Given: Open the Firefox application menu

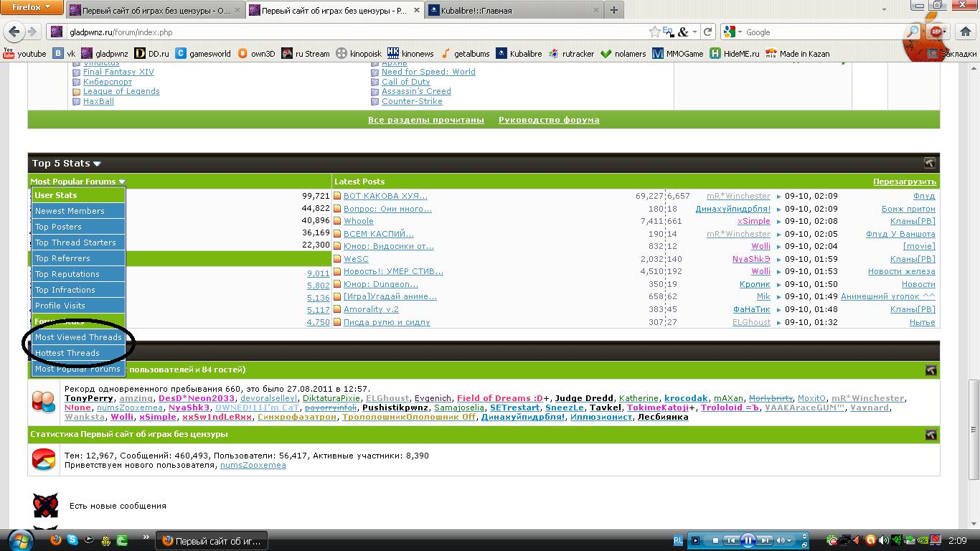Looking at the screenshot, I should [32, 7].
